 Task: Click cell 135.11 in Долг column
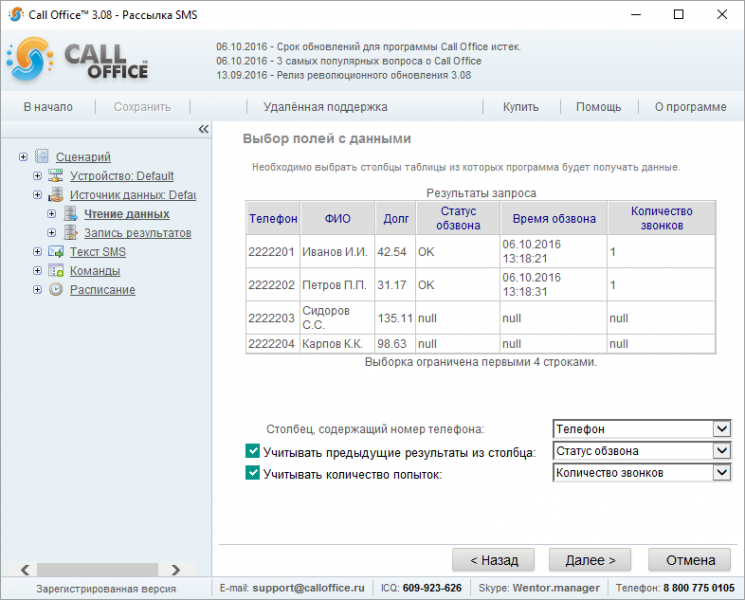click(395, 318)
